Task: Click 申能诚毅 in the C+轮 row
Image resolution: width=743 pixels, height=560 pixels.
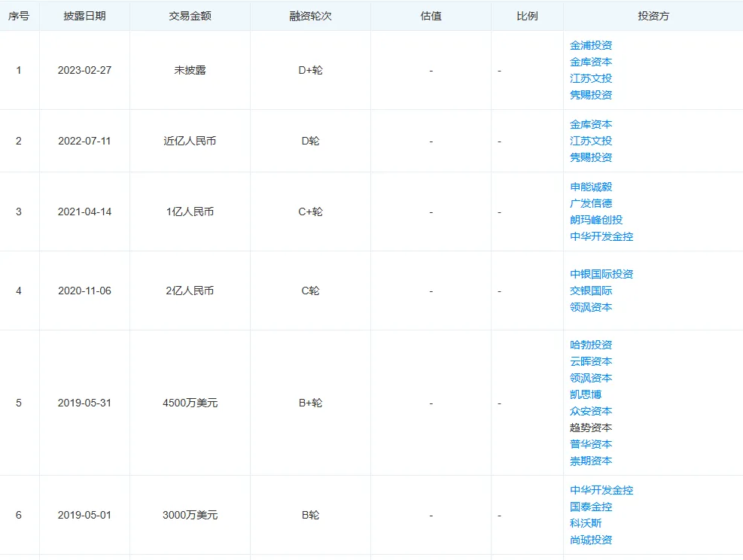Action: (x=591, y=187)
